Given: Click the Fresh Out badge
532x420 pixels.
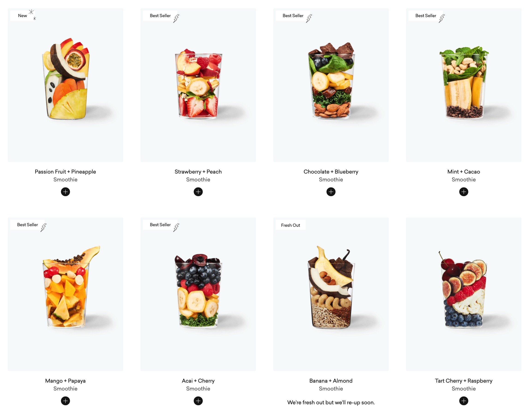Looking at the screenshot, I should (x=291, y=225).
